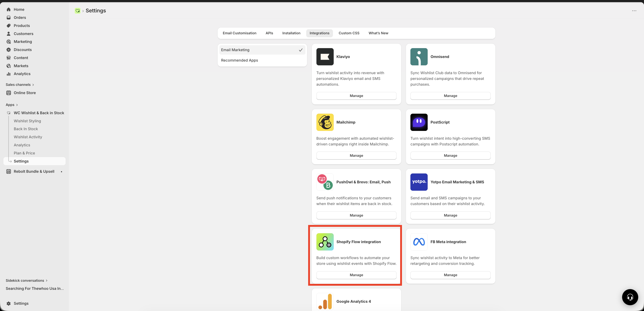Screen dimensions: 644x311
Task: Manage the Shopify Flow integration
Action: (x=356, y=275)
